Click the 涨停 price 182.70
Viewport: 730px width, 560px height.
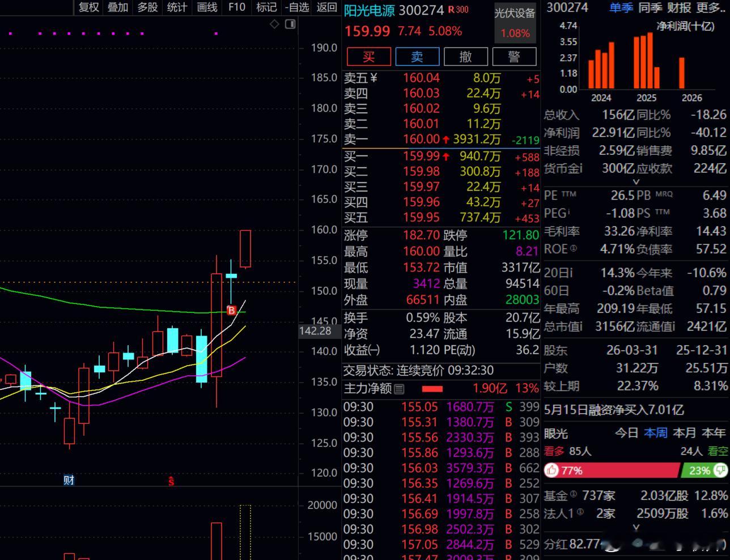pos(422,235)
